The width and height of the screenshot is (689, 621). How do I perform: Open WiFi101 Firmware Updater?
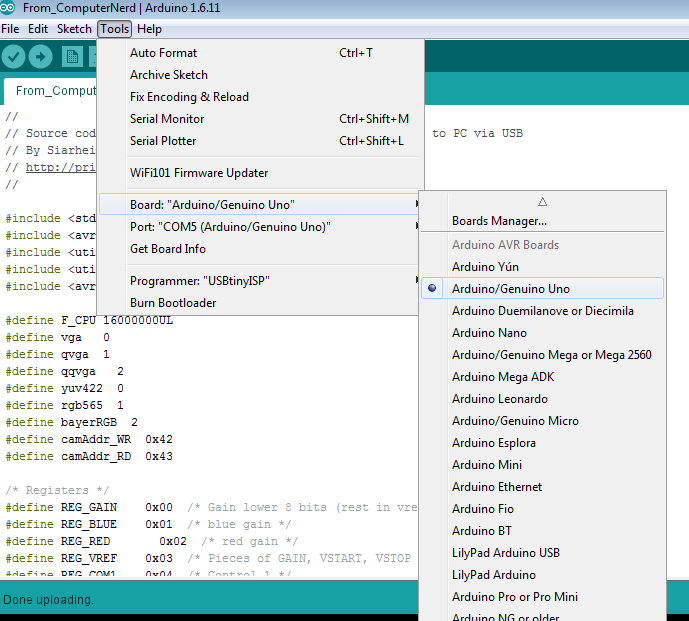click(x=260, y=173)
